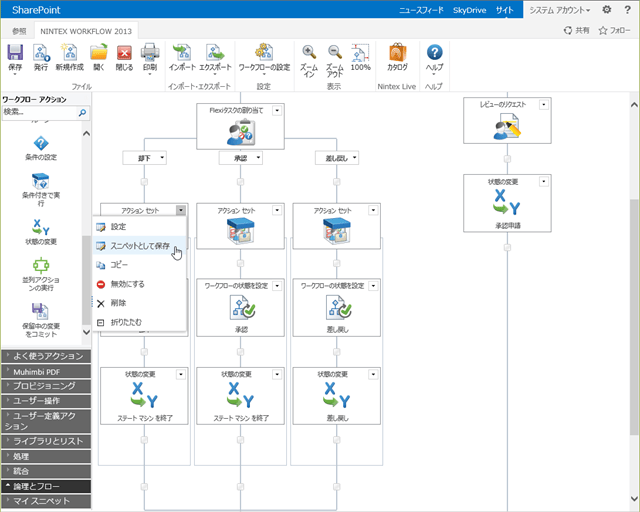Open dropdown arrow on Flexiタスクの割り当て action
Screen dimensions: 640x512
[x=277, y=111]
